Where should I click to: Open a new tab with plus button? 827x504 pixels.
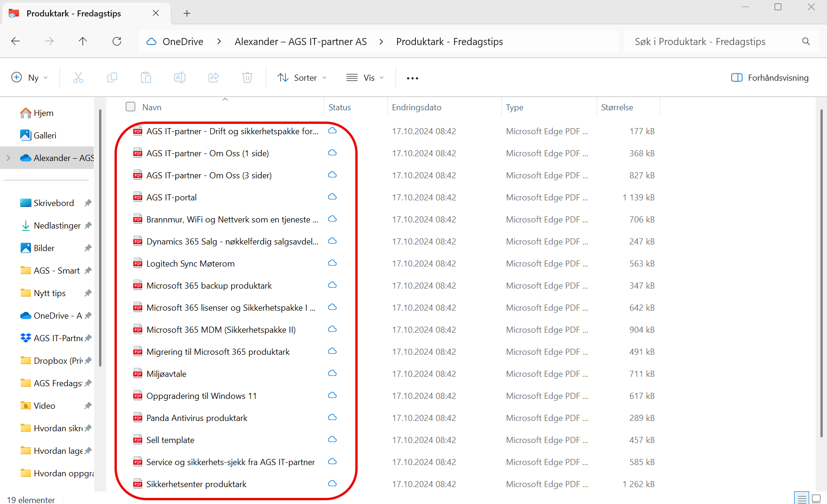(187, 13)
